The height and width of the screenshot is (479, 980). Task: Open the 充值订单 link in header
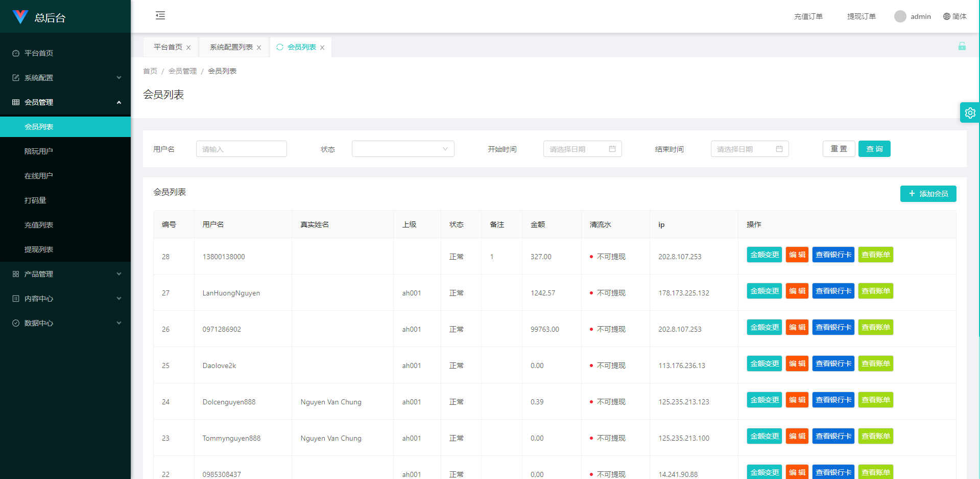click(x=808, y=16)
